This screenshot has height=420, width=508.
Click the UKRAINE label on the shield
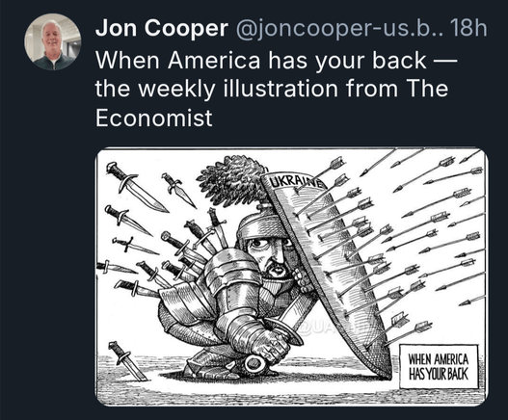coord(296,182)
